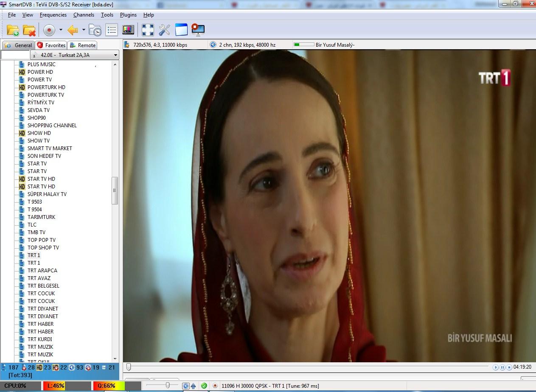
Task: Click the TV test pattern icon
Action: point(128,30)
